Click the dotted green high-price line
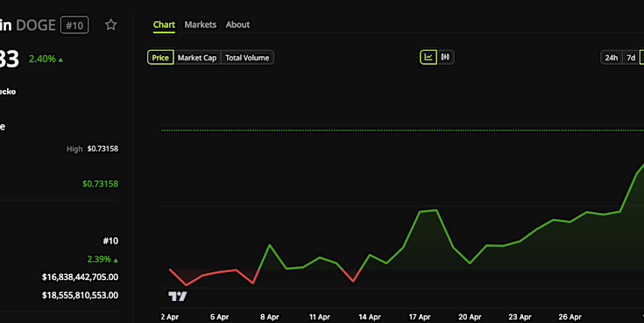Viewport: 644px width, 323px height. [402, 130]
